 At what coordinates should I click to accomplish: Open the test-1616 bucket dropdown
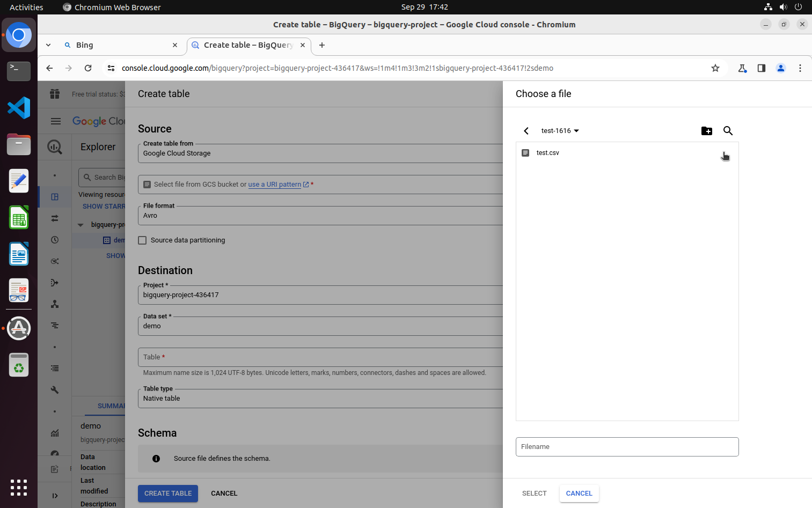pos(560,131)
